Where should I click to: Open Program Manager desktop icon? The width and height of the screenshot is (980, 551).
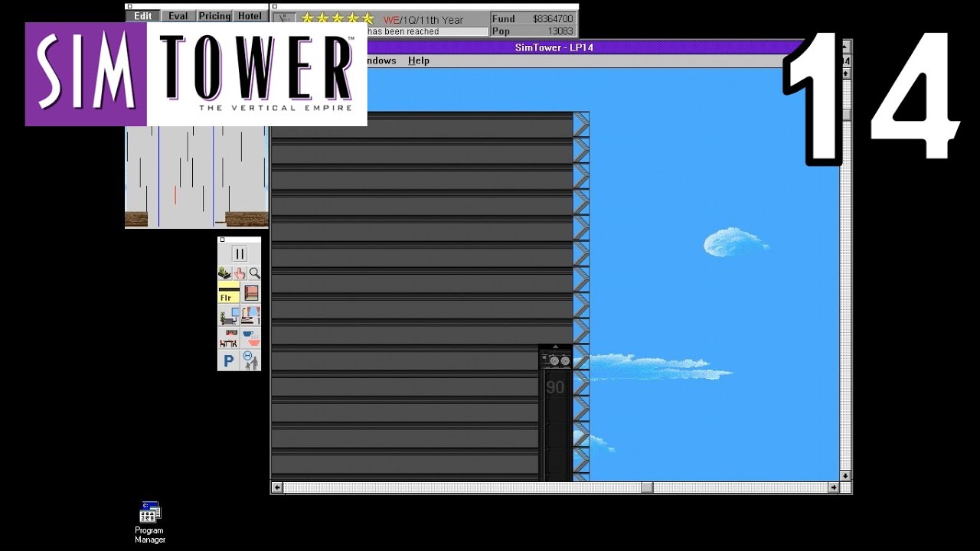pos(150,523)
